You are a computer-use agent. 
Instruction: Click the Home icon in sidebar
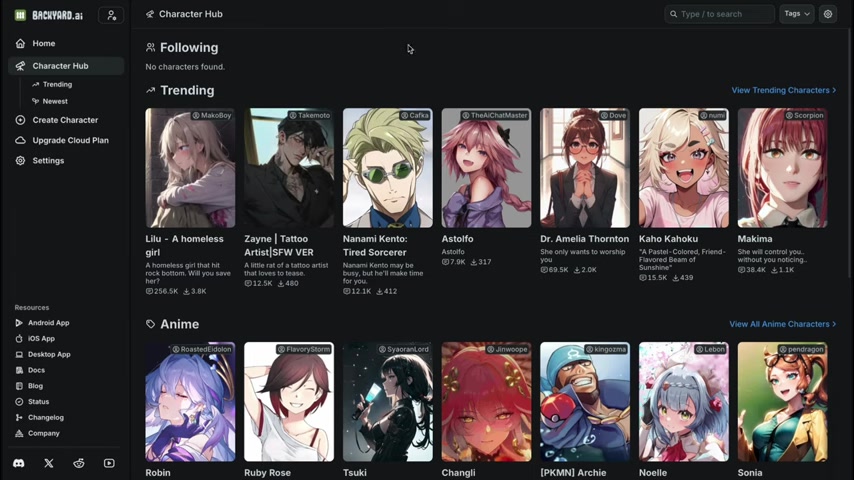[20, 43]
